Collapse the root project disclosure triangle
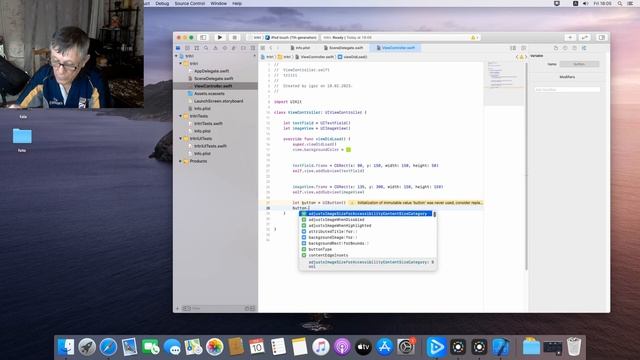 click(176, 56)
